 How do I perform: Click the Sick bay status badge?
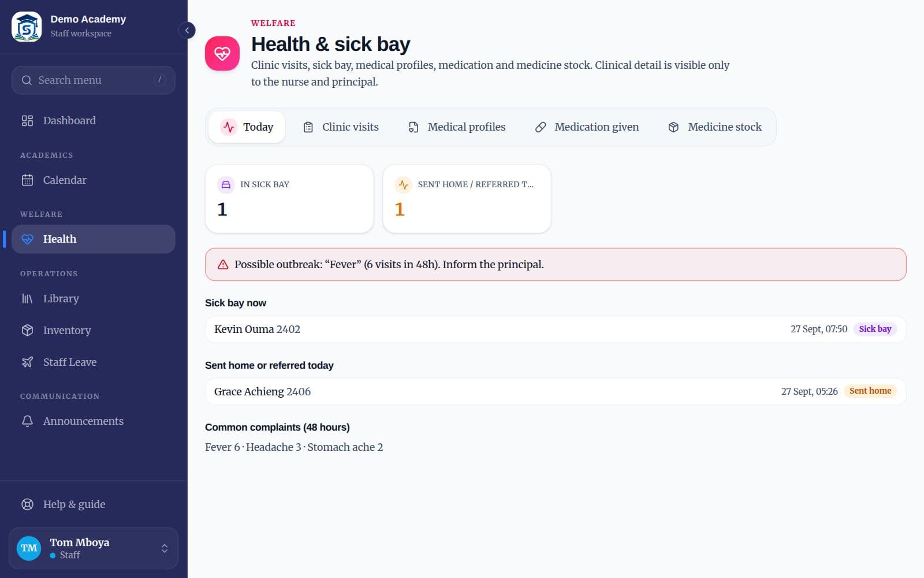[875, 329]
